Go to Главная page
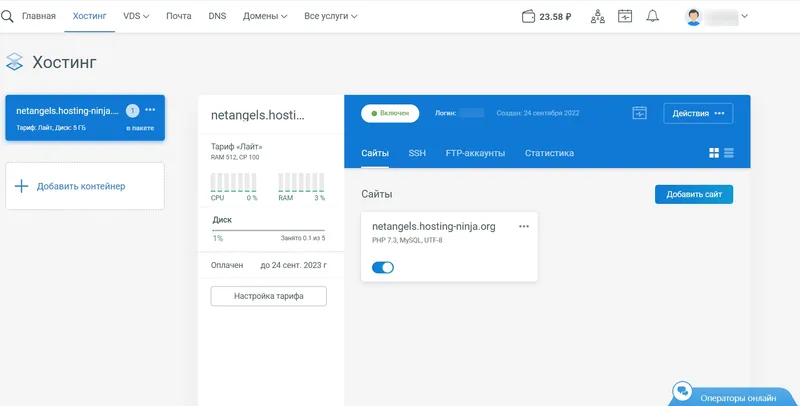Image resolution: width=800 pixels, height=406 pixels. pyautogui.click(x=39, y=16)
